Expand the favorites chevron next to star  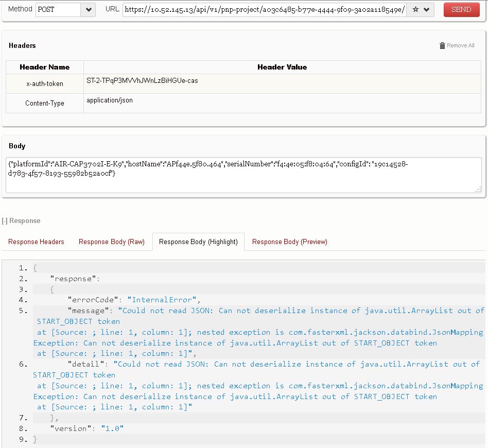click(x=427, y=10)
